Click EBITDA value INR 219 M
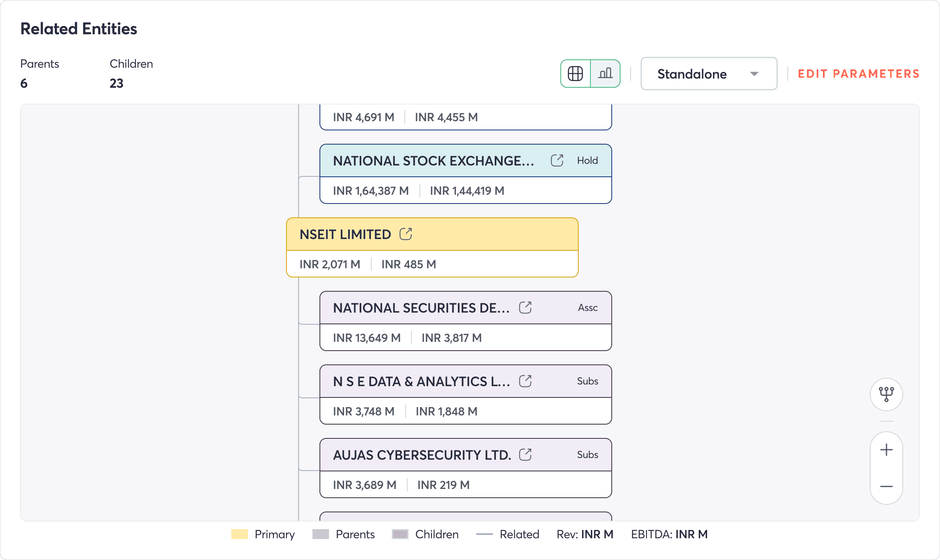 (x=444, y=485)
